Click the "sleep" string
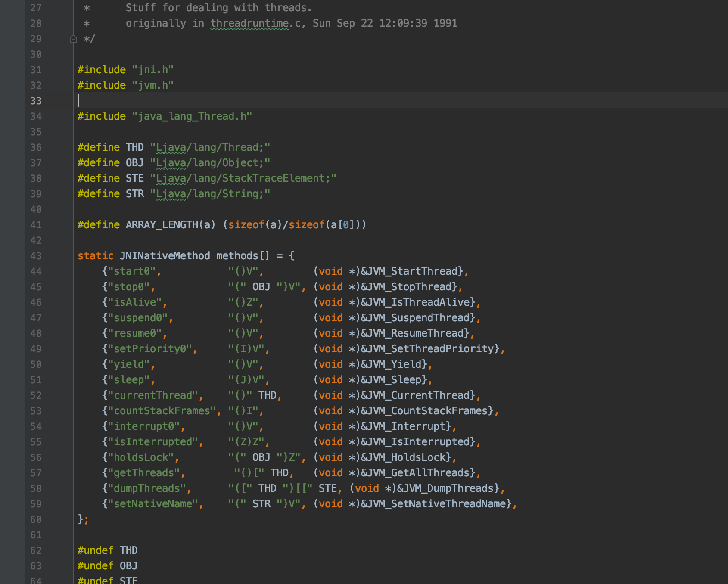The width and height of the screenshot is (728, 584). pyautogui.click(x=129, y=380)
